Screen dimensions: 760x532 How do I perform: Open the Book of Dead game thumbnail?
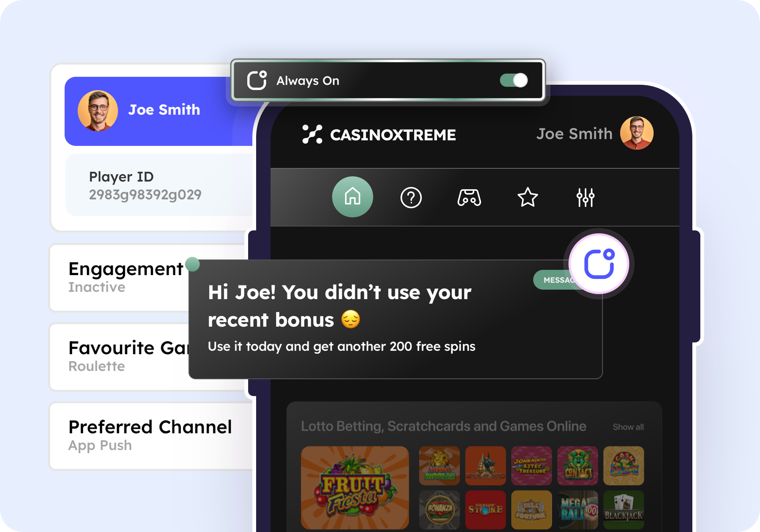tap(485, 465)
